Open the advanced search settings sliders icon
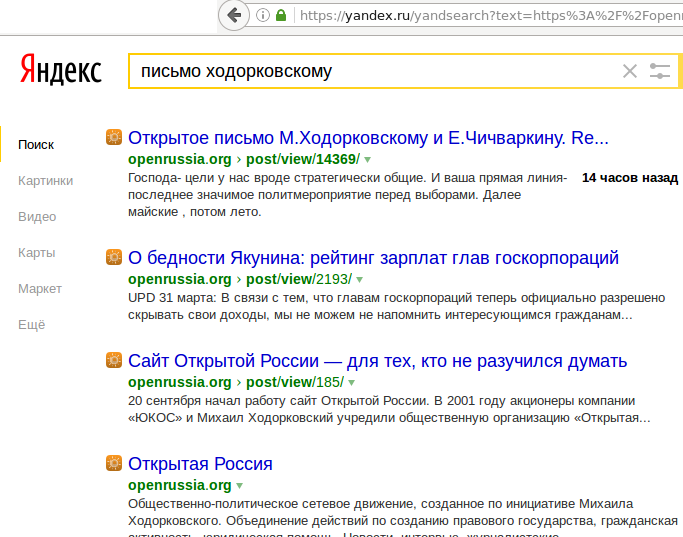The image size is (683, 537). (x=659, y=71)
